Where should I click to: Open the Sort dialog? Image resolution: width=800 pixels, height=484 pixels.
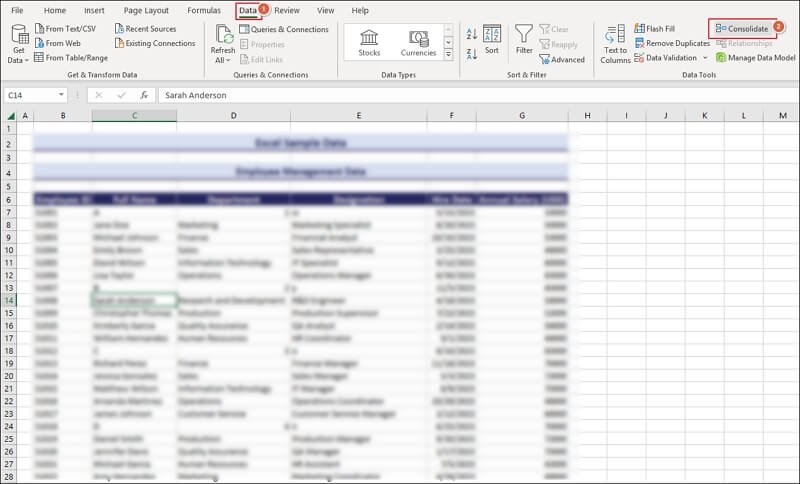[491, 40]
